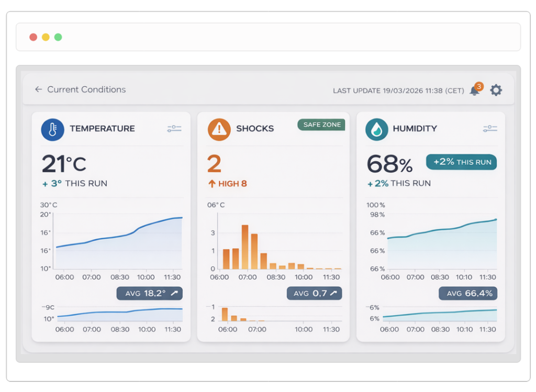This screenshot has width=536, height=392.
Task: Click the Last Update timestamp text
Action: pos(398,91)
